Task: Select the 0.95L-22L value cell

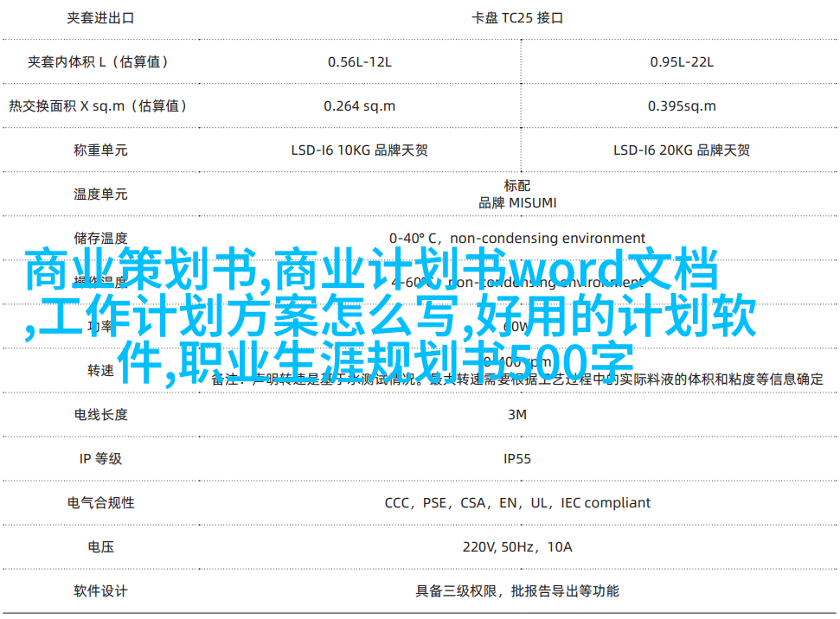Action: (x=682, y=61)
